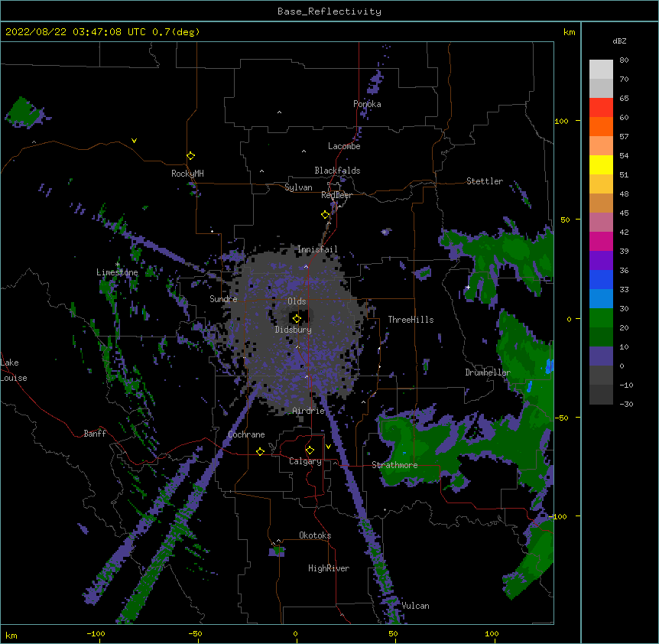
Task: Click the yellow V marker northwest of RockyMH
Action: [134, 141]
